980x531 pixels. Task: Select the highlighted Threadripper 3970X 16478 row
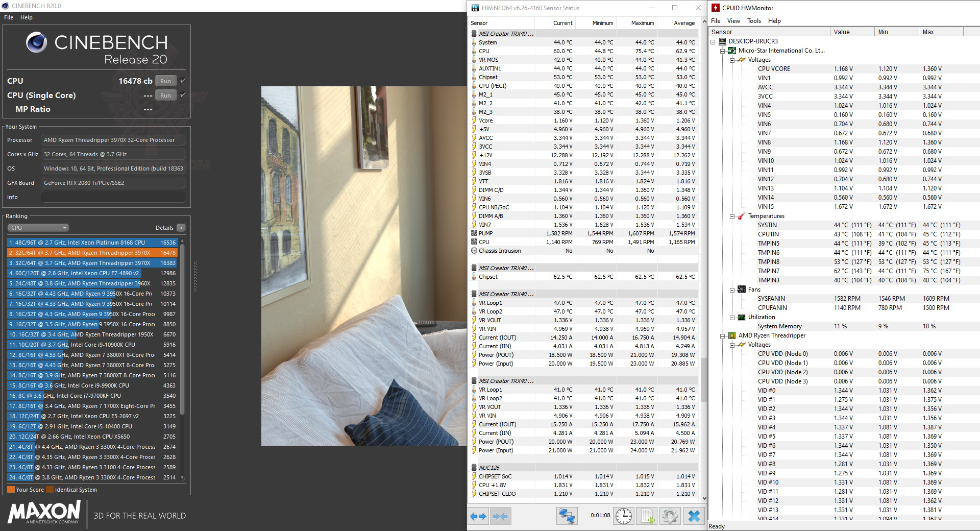click(92, 253)
